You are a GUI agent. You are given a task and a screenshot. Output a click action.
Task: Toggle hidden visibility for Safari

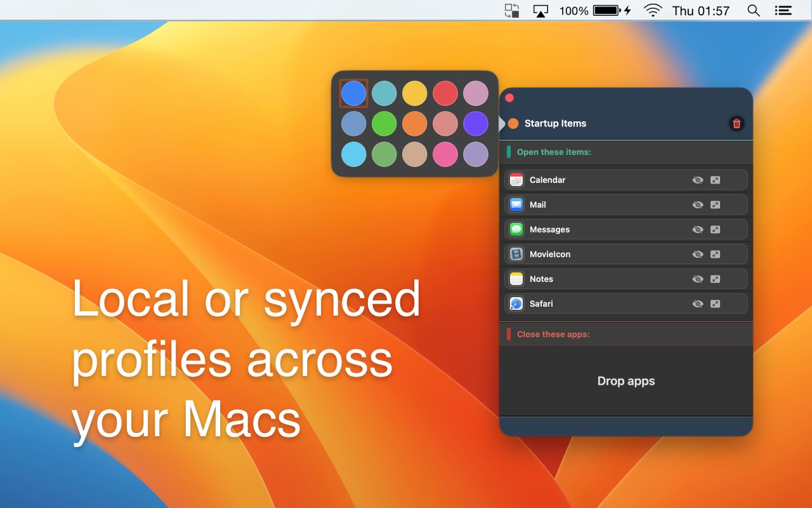(x=698, y=304)
